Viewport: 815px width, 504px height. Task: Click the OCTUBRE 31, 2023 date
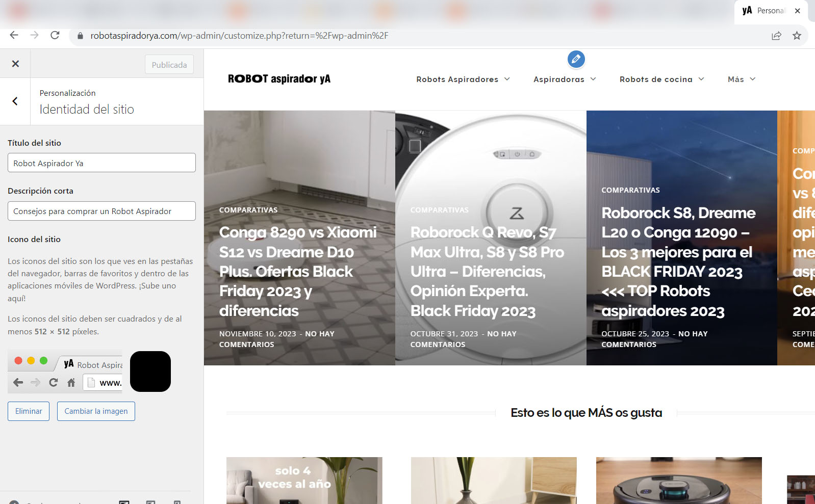444,334
